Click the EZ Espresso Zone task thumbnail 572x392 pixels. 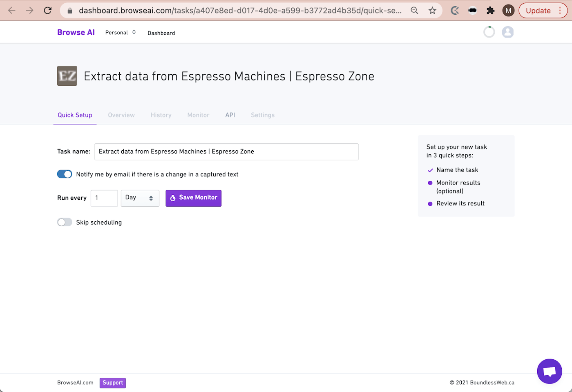click(x=67, y=76)
